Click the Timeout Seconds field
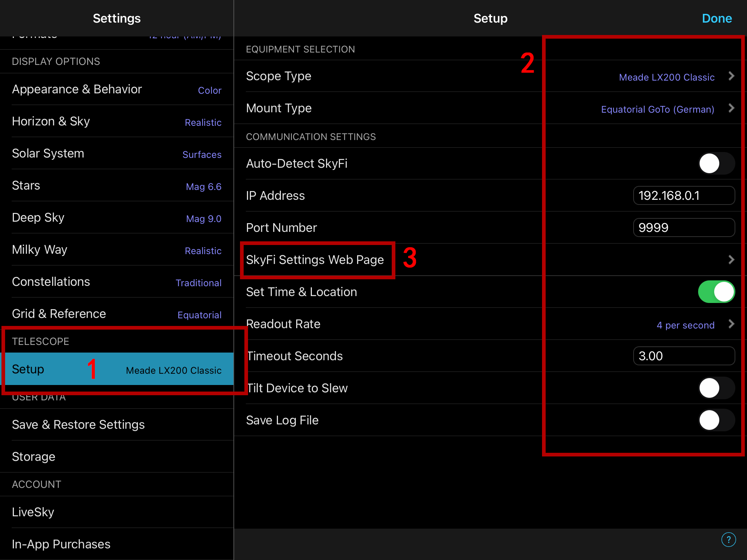 click(684, 356)
